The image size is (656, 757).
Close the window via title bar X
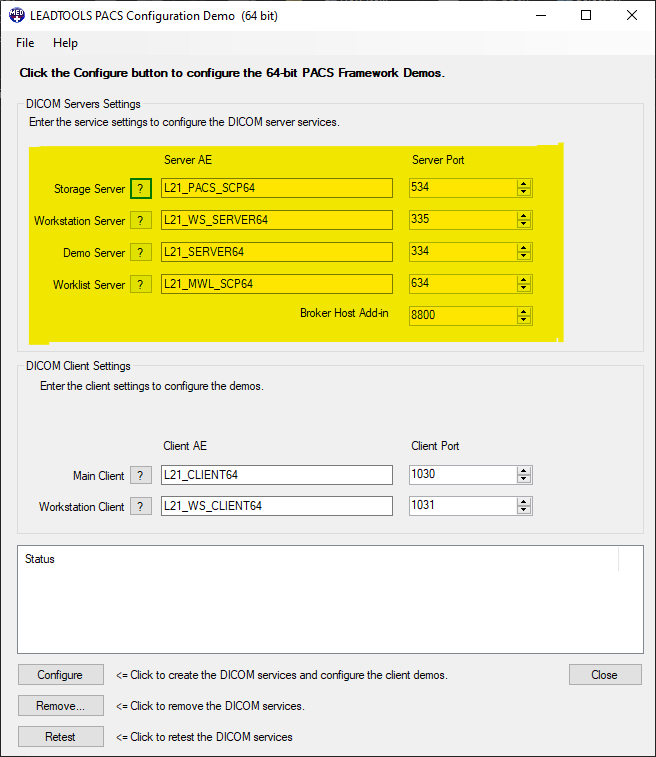[x=632, y=15]
